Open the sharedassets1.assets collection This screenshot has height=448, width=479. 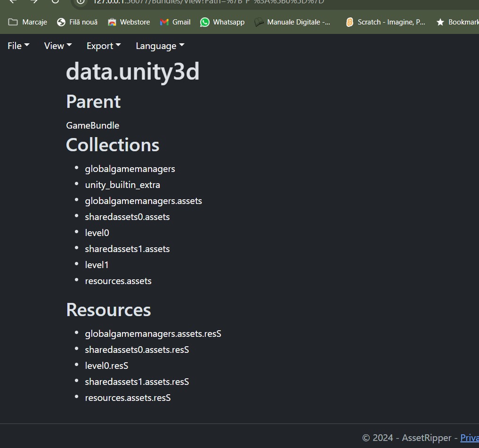pyautogui.click(x=127, y=249)
